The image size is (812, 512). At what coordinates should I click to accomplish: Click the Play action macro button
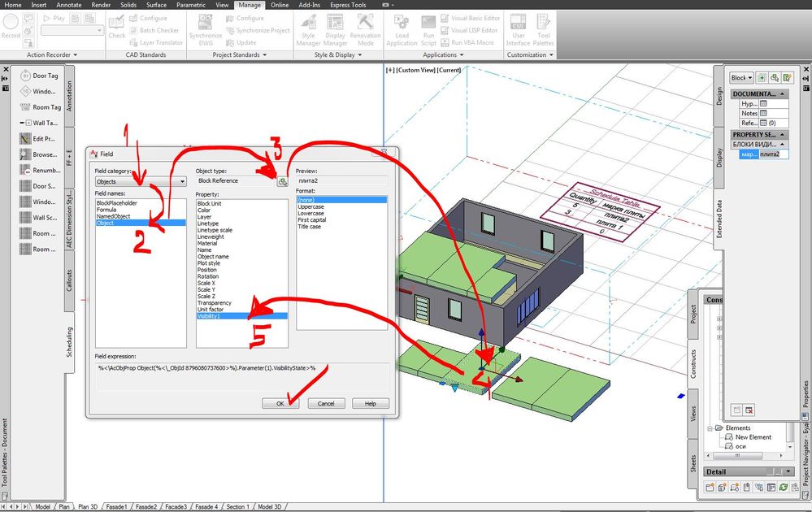54,18
